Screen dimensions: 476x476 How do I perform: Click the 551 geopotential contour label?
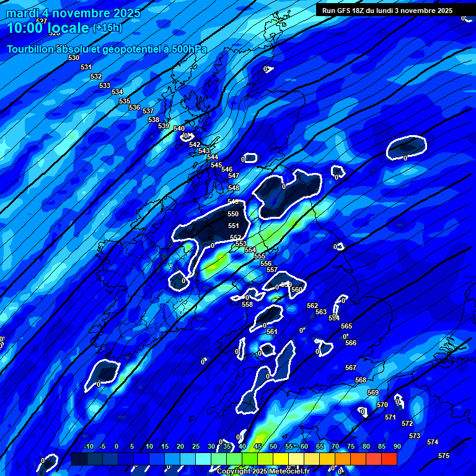click(234, 226)
